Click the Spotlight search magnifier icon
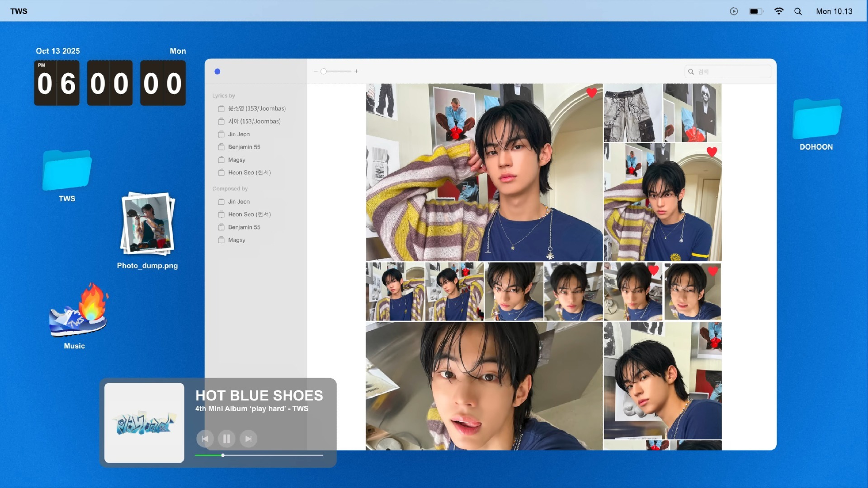Image resolution: width=868 pixels, height=488 pixels. pyautogui.click(x=798, y=11)
